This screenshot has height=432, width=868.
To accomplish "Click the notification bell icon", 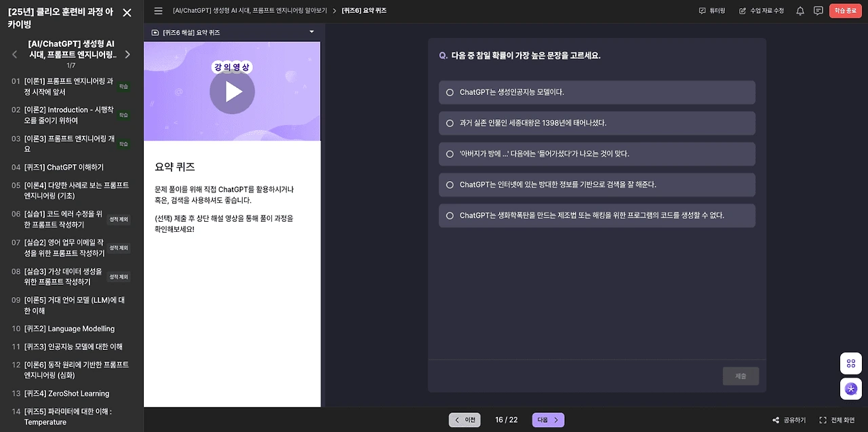I will click(800, 11).
